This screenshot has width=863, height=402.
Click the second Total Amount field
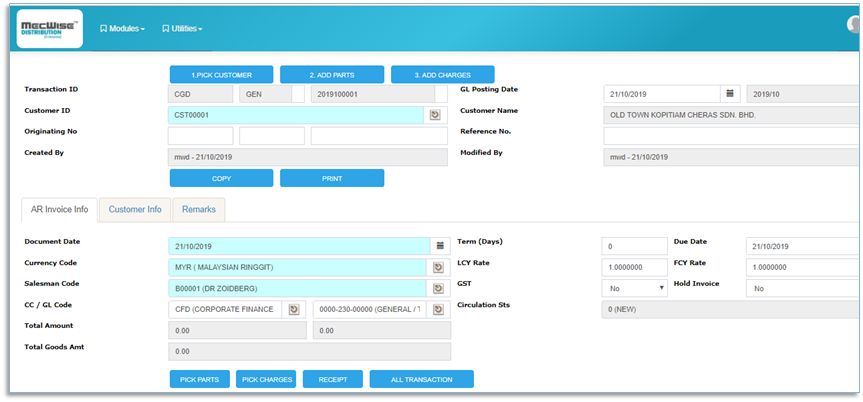coord(382,330)
